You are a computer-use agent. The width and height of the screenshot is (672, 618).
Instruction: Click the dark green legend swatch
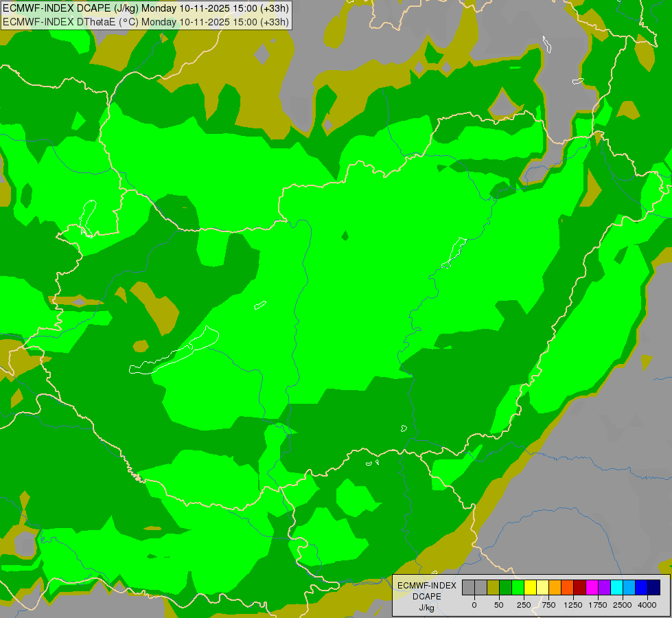505,588
